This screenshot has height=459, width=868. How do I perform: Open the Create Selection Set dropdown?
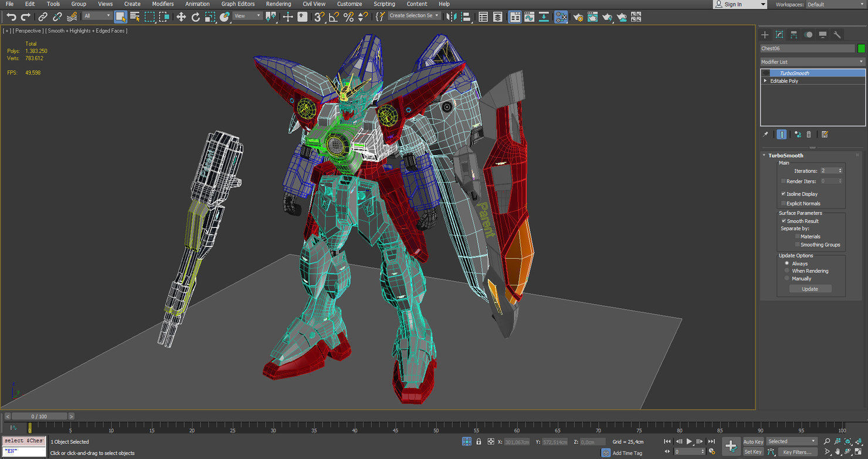[414, 16]
